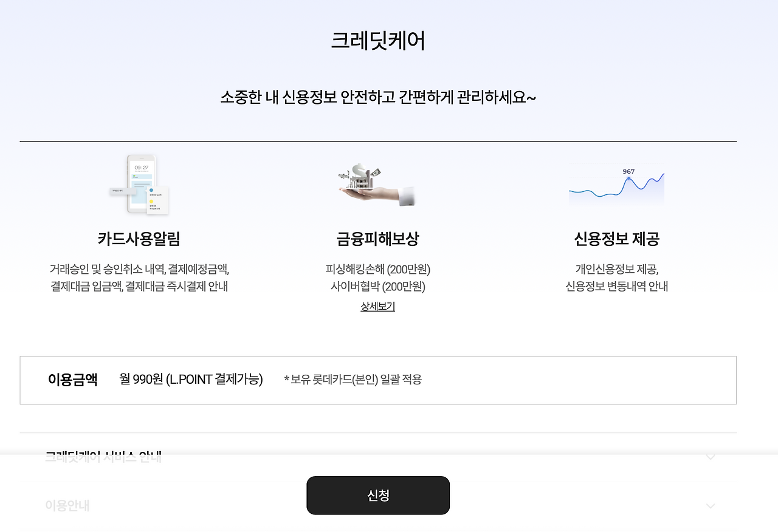Click the notification card graphic on the phone icon
Viewport: 778px width, 532px height.
pos(158,200)
